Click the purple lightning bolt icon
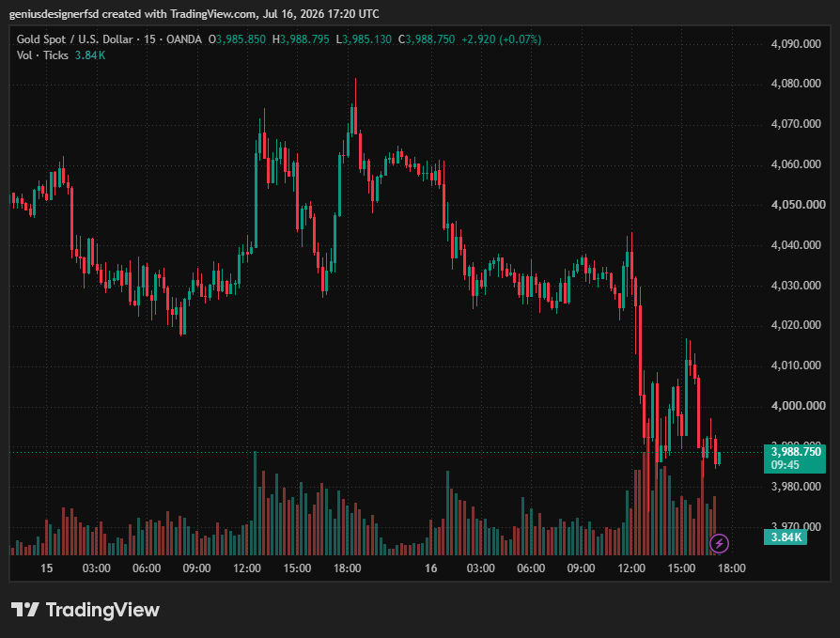The image size is (840, 638). [719, 544]
